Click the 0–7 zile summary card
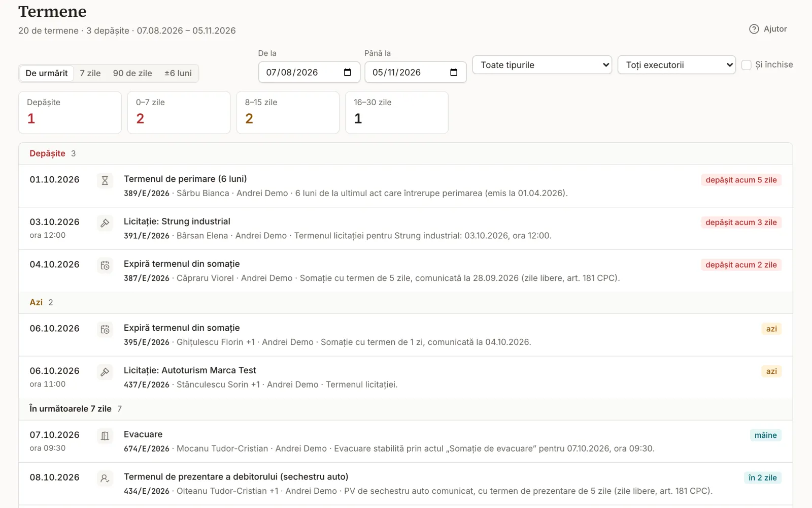Viewport: 812px width, 508px height. tap(179, 112)
